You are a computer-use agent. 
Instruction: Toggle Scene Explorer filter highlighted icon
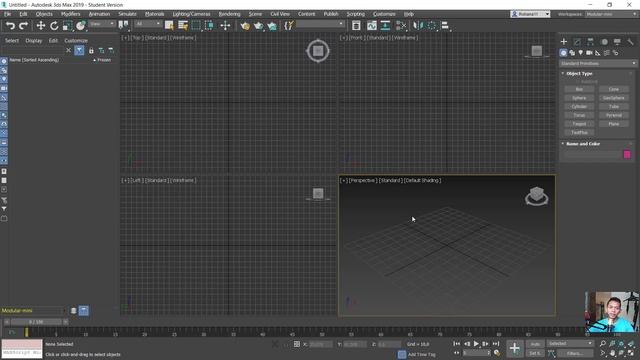click(x=80, y=51)
